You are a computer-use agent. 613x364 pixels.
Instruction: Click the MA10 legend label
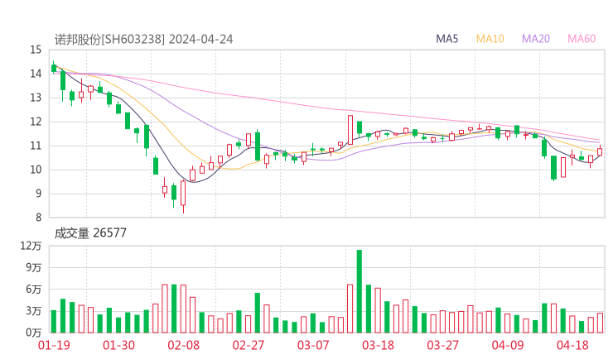click(490, 39)
